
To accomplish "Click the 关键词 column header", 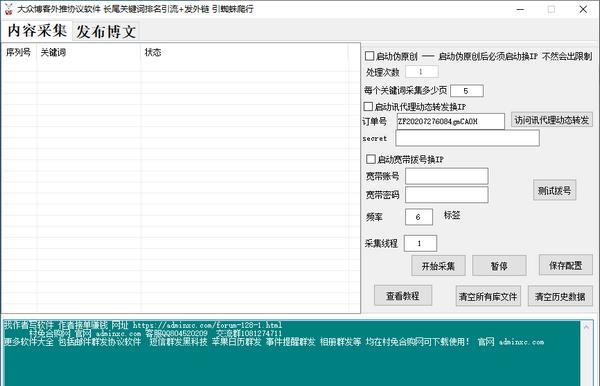I will [89, 52].
